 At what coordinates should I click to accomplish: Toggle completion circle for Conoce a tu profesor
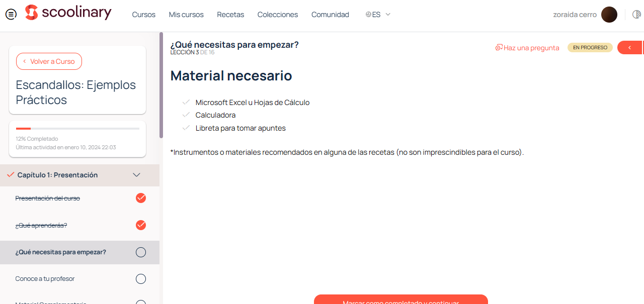(x=140, y=278)
